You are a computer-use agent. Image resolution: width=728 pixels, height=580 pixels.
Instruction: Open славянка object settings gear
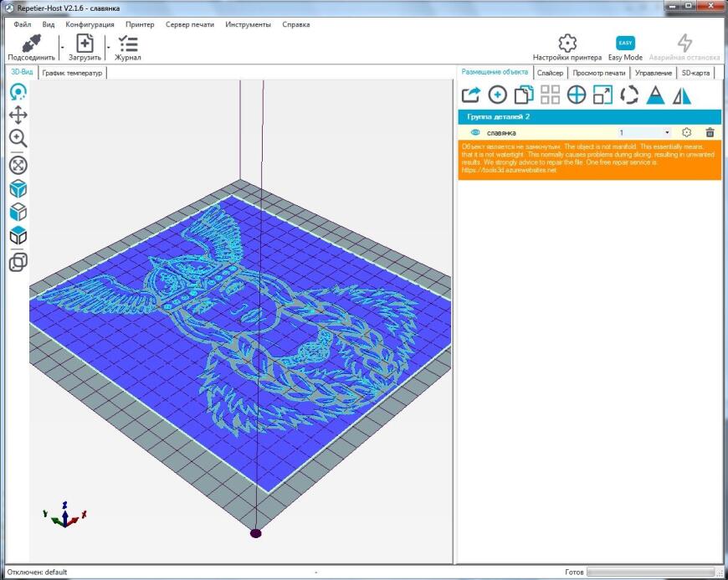tap(687, 132)
